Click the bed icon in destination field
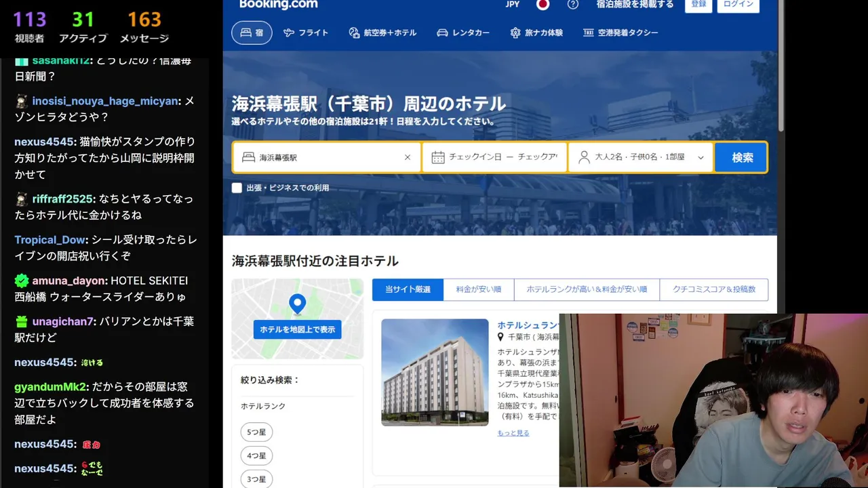 (248, 157)
